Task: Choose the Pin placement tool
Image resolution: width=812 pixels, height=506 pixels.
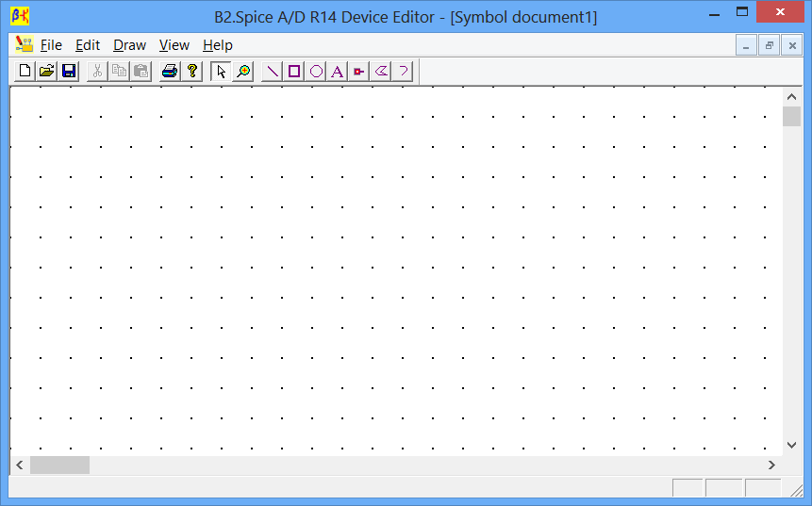Action: point(359,71)
